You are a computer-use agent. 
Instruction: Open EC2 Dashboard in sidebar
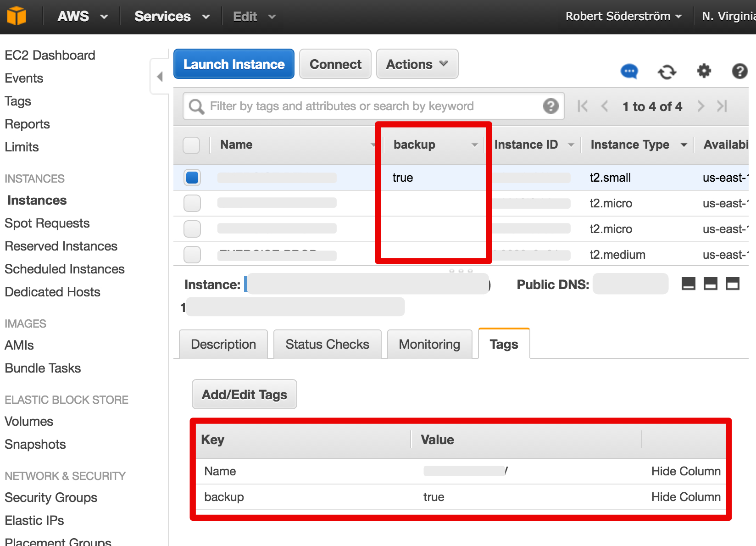click(x=50, y=55)
